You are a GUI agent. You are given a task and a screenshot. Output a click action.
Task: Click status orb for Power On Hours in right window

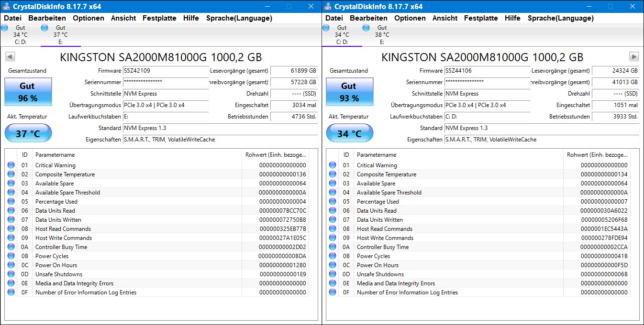click(333, 265)
